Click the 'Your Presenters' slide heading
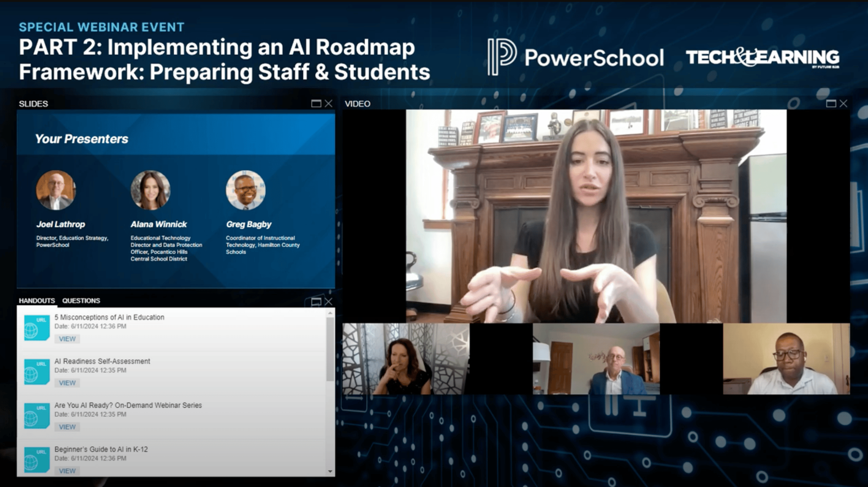This screenshot has height=487, width=868. pos(82,139)
